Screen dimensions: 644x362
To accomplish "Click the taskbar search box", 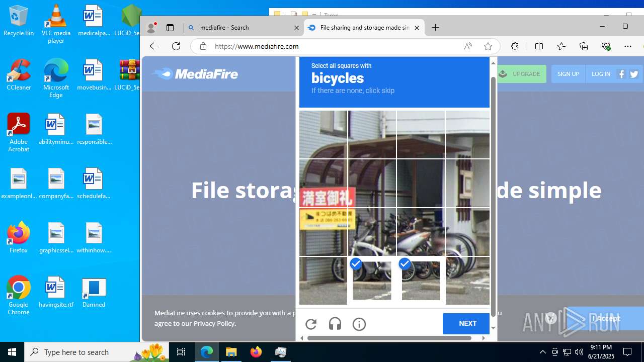I will (x=96, y=352).
